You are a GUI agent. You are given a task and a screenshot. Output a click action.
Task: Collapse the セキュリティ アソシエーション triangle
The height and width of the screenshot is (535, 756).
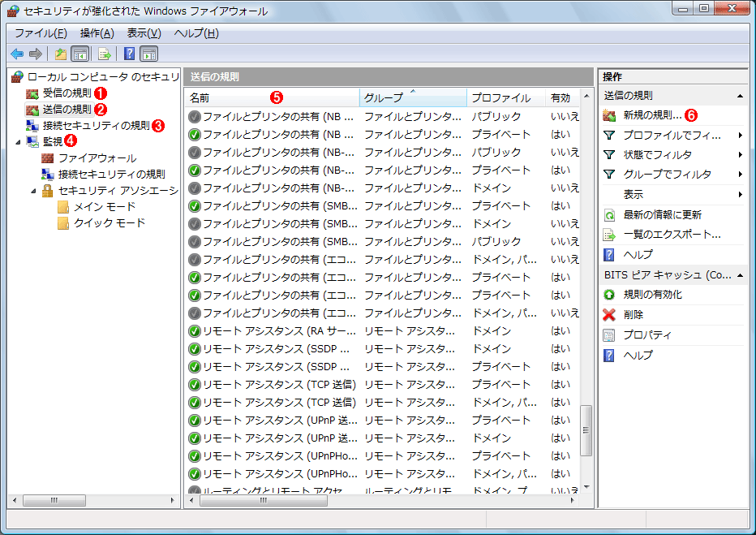coord(33,191)
